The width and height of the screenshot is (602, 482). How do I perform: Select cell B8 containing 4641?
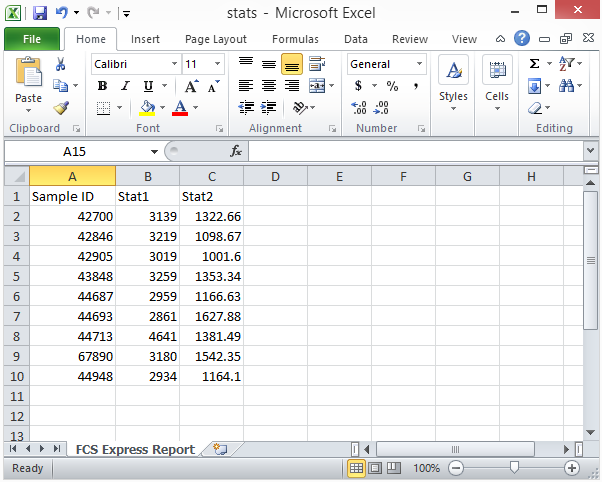point(147,335)
